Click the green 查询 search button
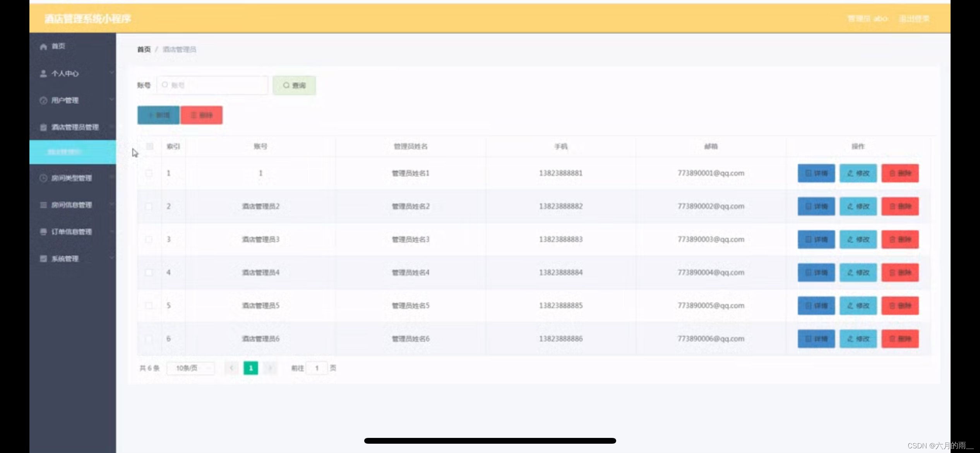This screenshot has height=453, width=980. (x=294, y=86)
